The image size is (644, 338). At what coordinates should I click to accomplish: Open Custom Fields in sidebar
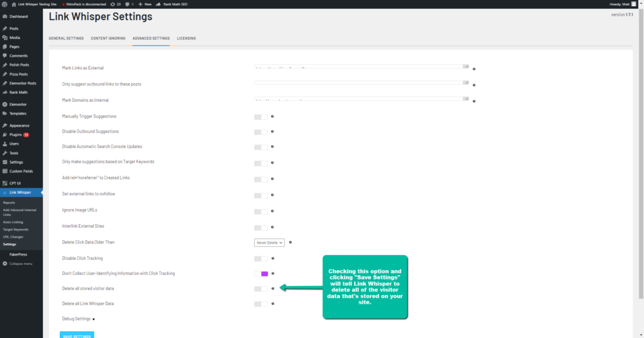(x=21, y=171)
